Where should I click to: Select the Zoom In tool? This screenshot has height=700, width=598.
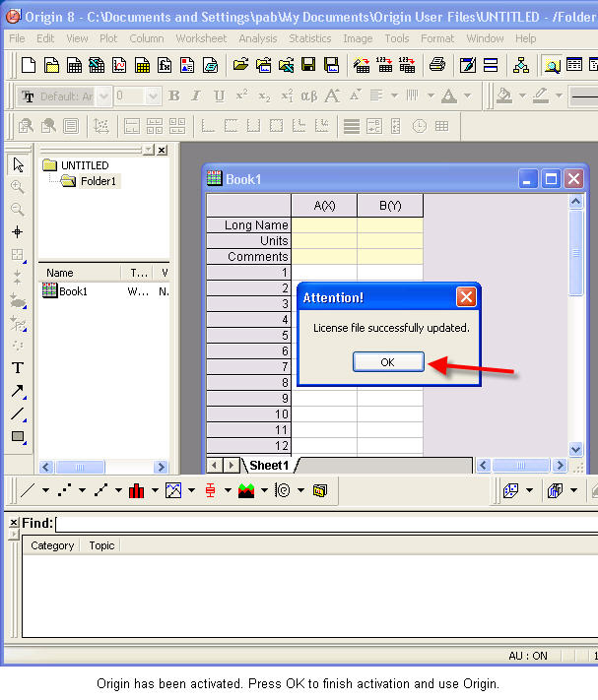point(18,187)
